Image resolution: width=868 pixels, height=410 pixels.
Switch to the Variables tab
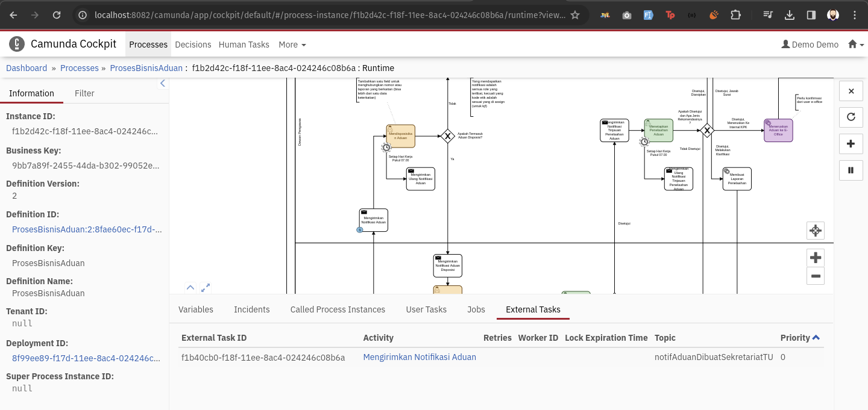point(196,309)
